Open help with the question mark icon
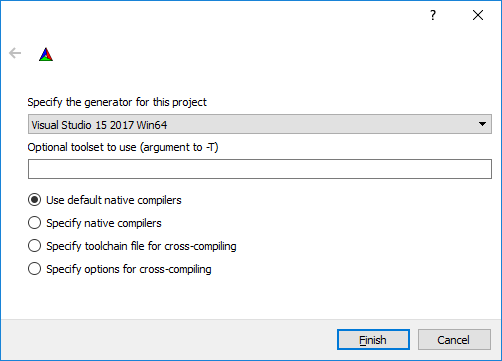This screenshot has width=502, height=361. [433, 15]
